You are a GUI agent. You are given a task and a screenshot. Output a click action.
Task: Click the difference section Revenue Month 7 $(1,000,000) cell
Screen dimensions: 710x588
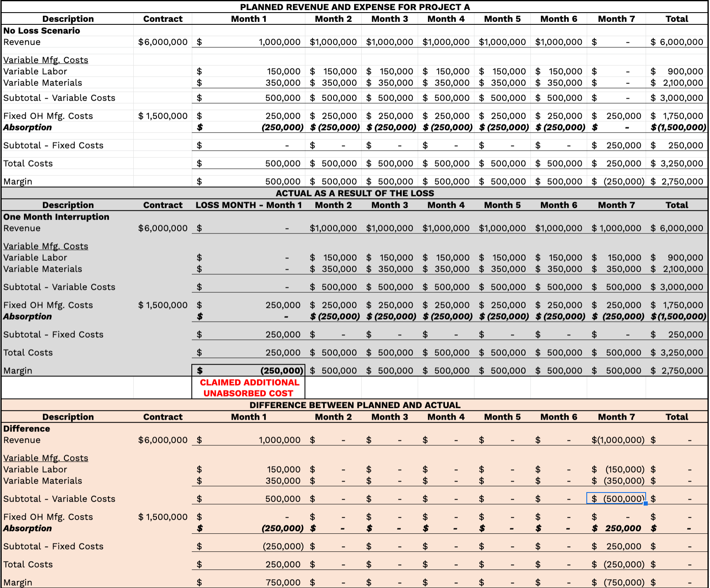616,440
